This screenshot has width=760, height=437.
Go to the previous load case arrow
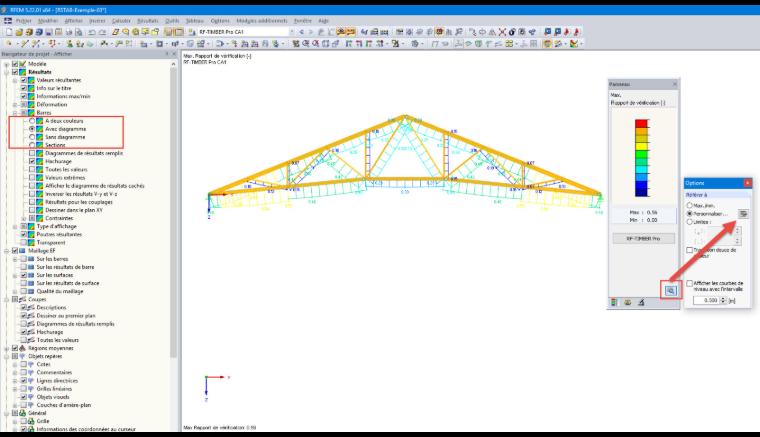[301, 32]
